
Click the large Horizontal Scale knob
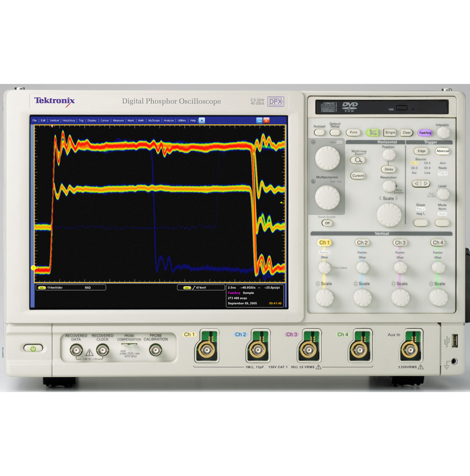pyautogui.click(x=389, y=215)
